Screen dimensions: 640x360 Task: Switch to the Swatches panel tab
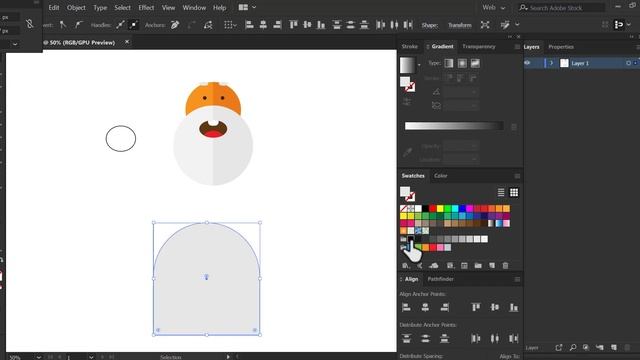(x=413, y=176)
